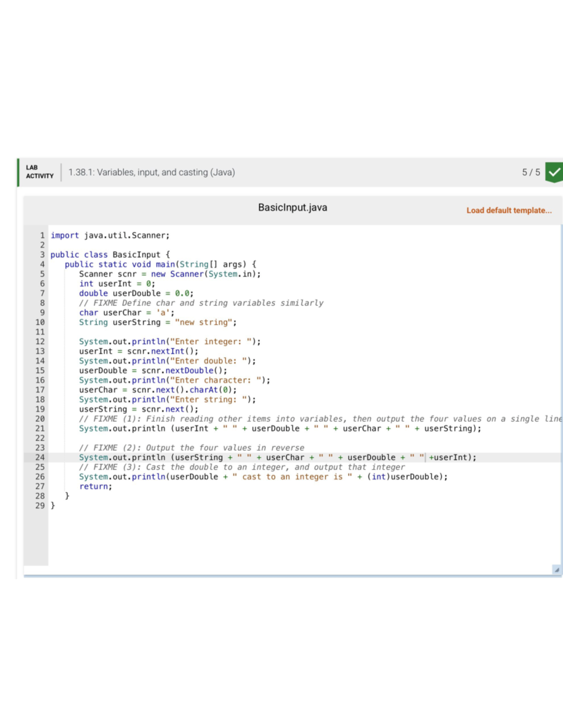Click the FIXME (2) reverse output comment
Viewport: 563px width, 728px height.
[x=191, y=448]
